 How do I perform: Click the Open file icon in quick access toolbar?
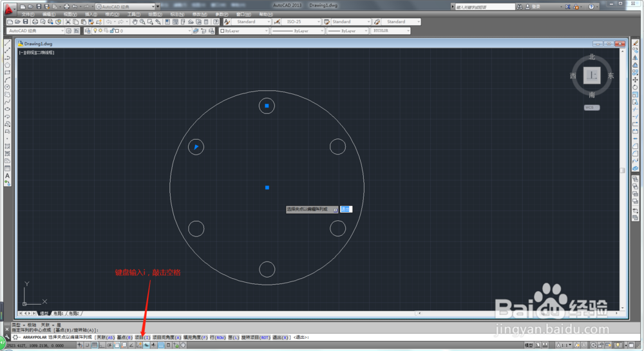(x=30, y=6)
